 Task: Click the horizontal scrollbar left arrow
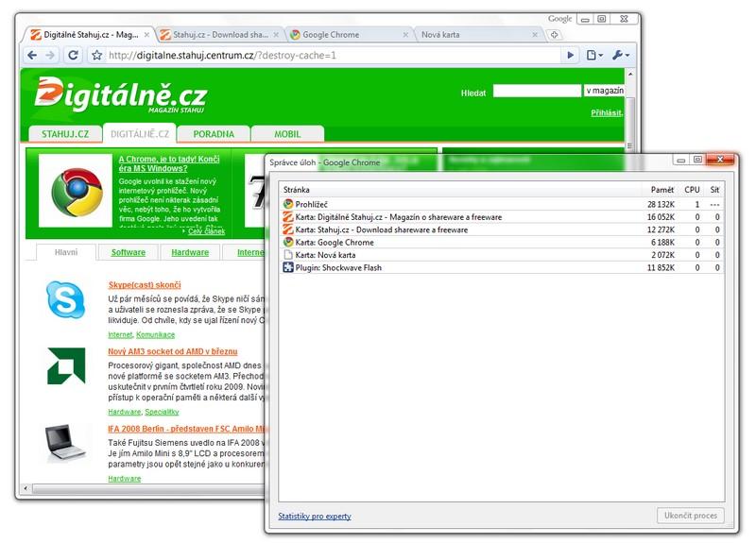26,488
